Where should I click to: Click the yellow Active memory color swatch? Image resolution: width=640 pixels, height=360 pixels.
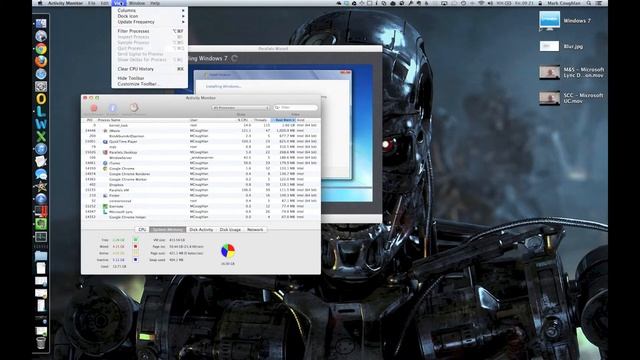pos(136,253)
